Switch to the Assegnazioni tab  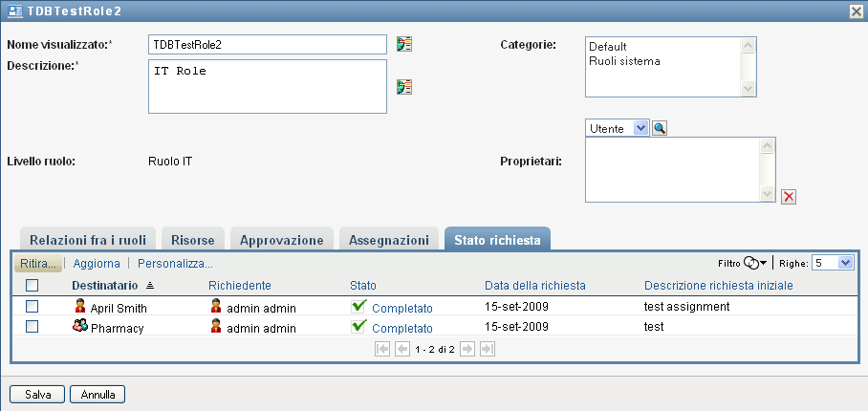390,240
